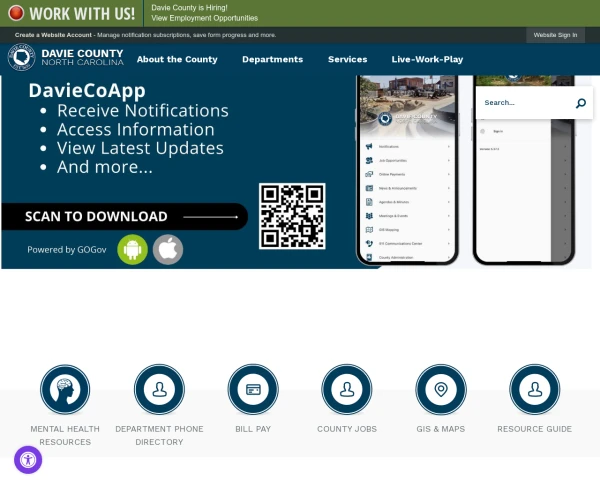
Task: Click the left phone mockup image
Action: pyautogui.click(x=408, y=169)
